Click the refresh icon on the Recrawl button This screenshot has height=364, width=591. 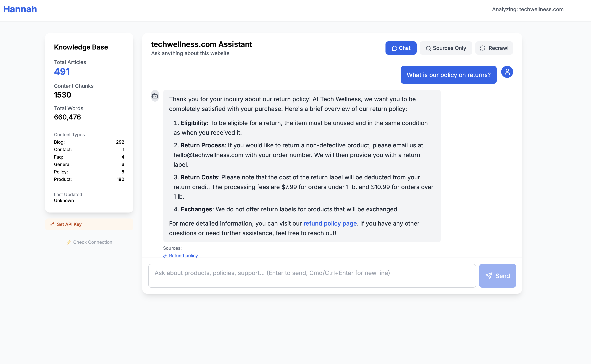(x=482, y=48)
